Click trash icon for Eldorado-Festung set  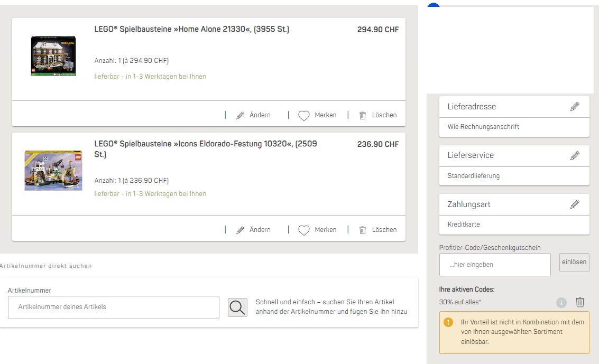click(363, 230)
